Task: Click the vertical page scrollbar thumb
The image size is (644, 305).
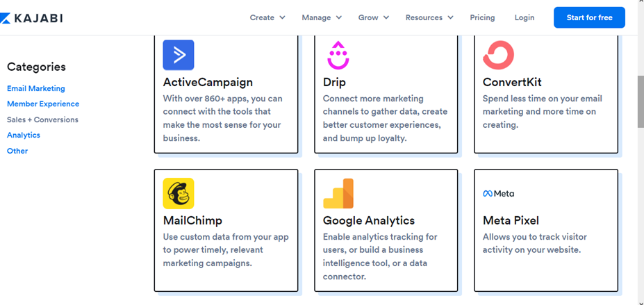Action: coord(641,101)
